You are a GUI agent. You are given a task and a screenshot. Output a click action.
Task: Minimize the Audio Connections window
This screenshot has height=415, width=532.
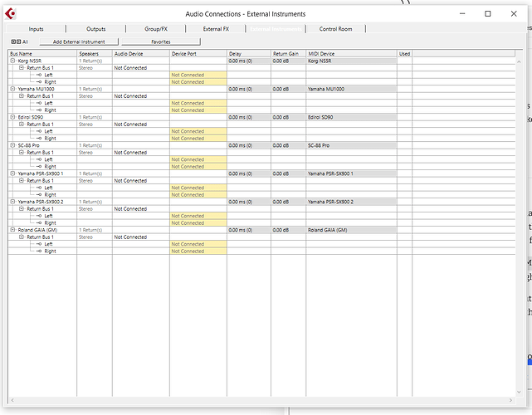462,13
